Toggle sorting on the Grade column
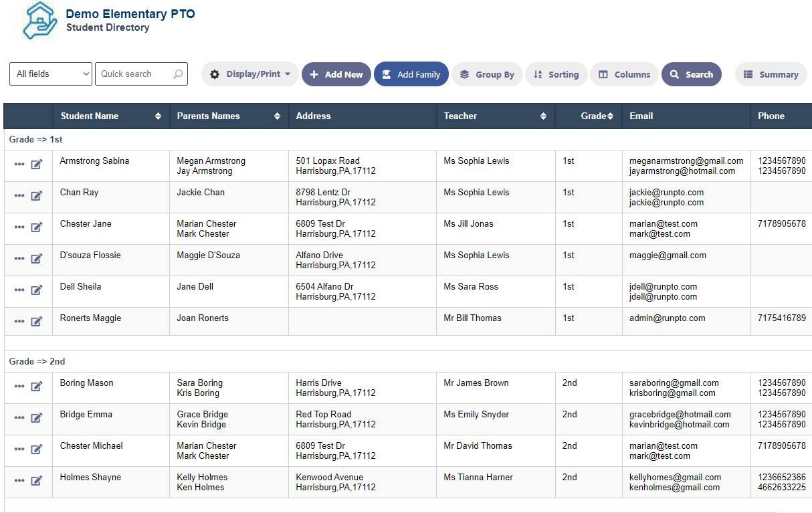812x513 pixels. [x=611, y=116]
